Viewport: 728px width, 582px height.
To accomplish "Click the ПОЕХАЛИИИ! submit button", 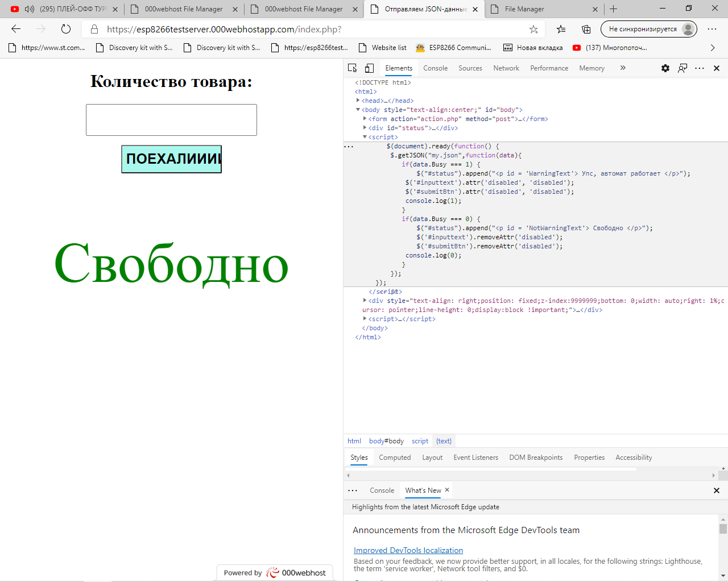I will (x=171, y=159).
